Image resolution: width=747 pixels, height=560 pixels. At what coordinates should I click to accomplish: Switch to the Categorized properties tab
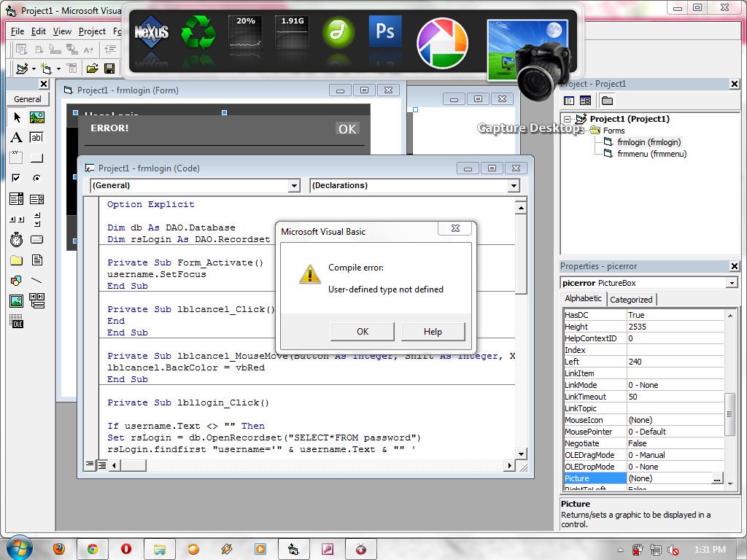click(x=631, y=300)
